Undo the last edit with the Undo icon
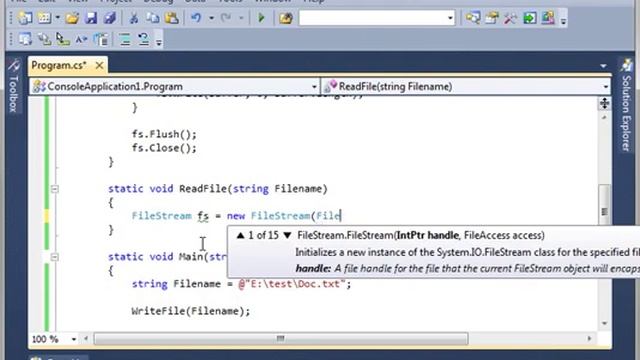The image size is (640, 360). pyautogui.click(x=196, y=18)
